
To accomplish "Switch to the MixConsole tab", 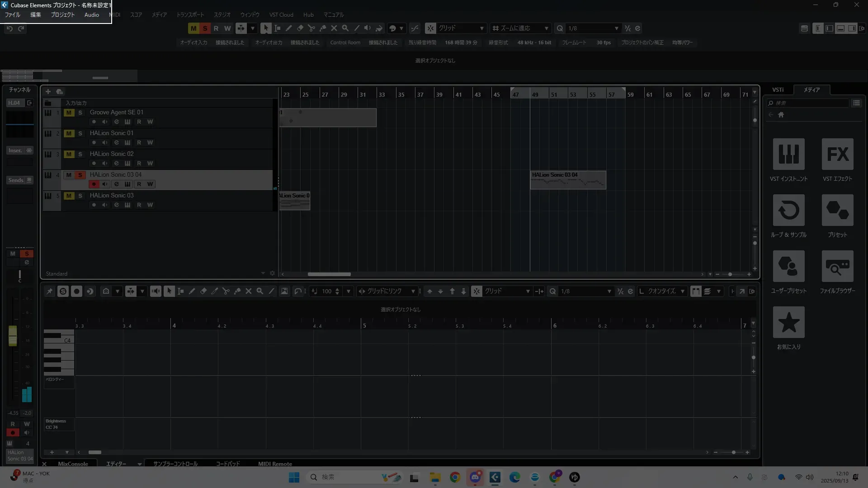I will pyautogui.click(x=73, y=464).
